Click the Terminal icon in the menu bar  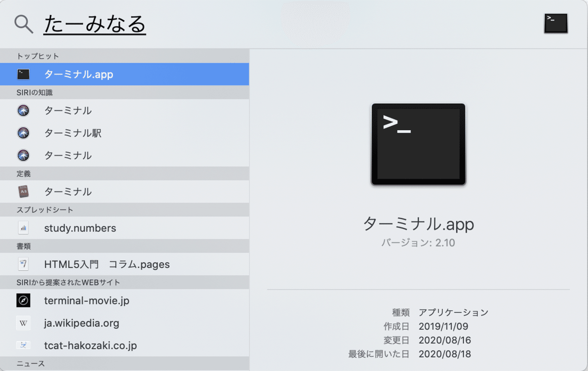click(555, 23)
